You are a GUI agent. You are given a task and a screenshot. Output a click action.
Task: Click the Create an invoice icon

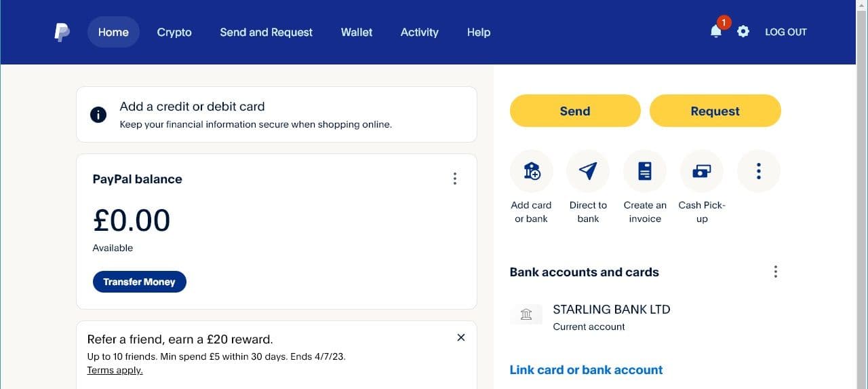coord(645,172)
